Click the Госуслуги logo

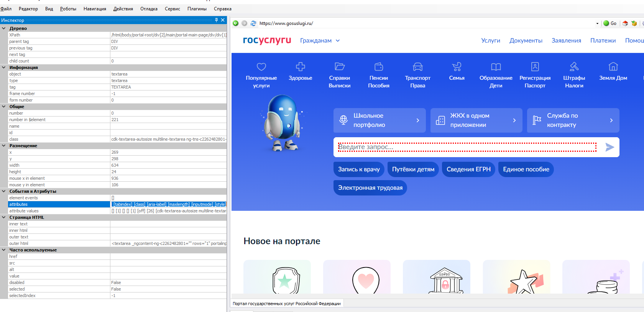pyautogui.click(x=267, y=40)
